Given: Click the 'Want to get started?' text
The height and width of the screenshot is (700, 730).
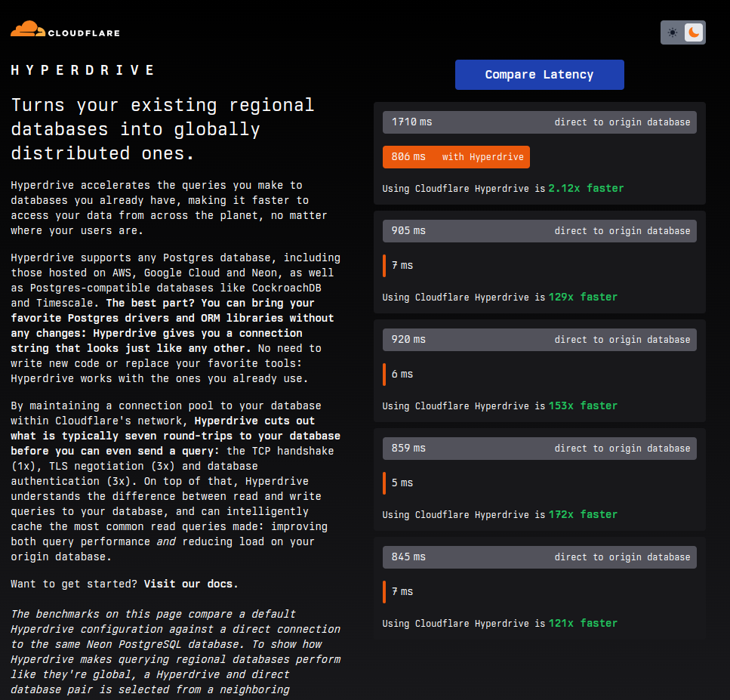Looking at the screenshot, I should pos(74,584).
